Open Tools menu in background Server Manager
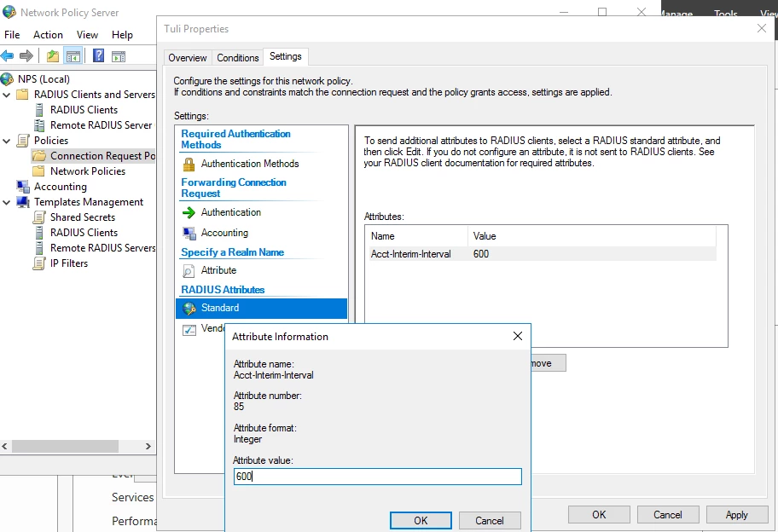The height and width of the screenshot is (532, 778). (x=725, y=14)
